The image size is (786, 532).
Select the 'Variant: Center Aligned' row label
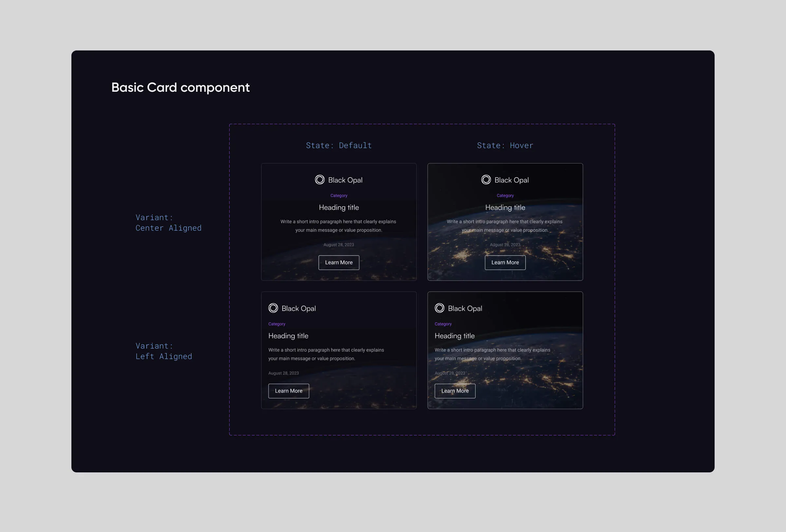click(168, 223)
